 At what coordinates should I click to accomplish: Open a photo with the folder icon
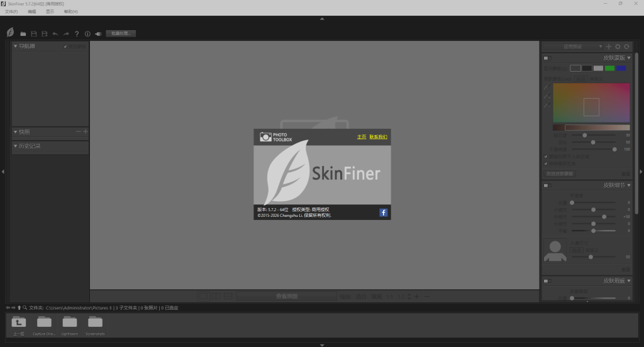[23, 34]
